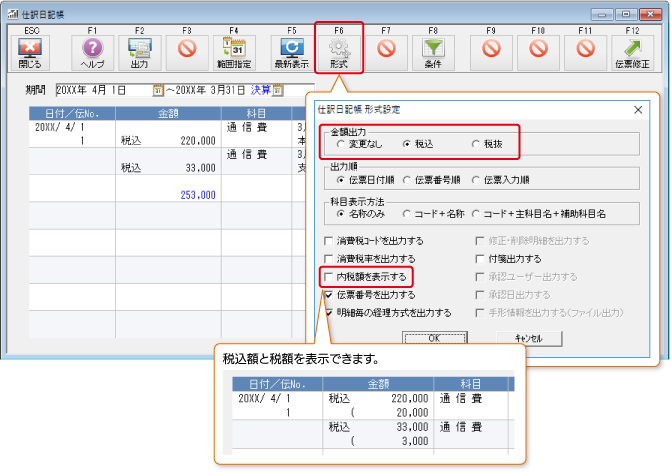Click the disabled F3 toolbar icon

[x=187, y=53]
